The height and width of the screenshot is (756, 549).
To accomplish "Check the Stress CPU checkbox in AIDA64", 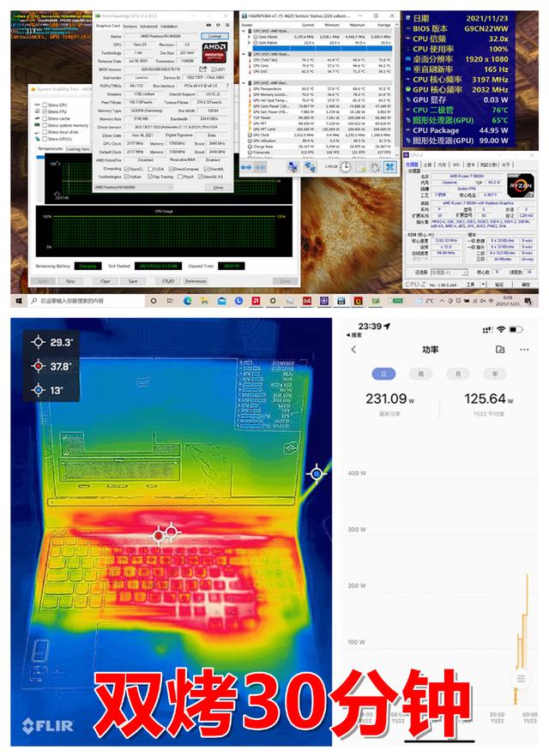I will point(45,105).
